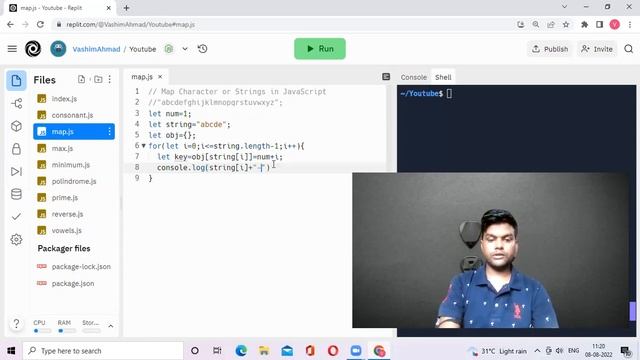Close the map.js editor tab

pyautogui.click(x=160, y=77)
